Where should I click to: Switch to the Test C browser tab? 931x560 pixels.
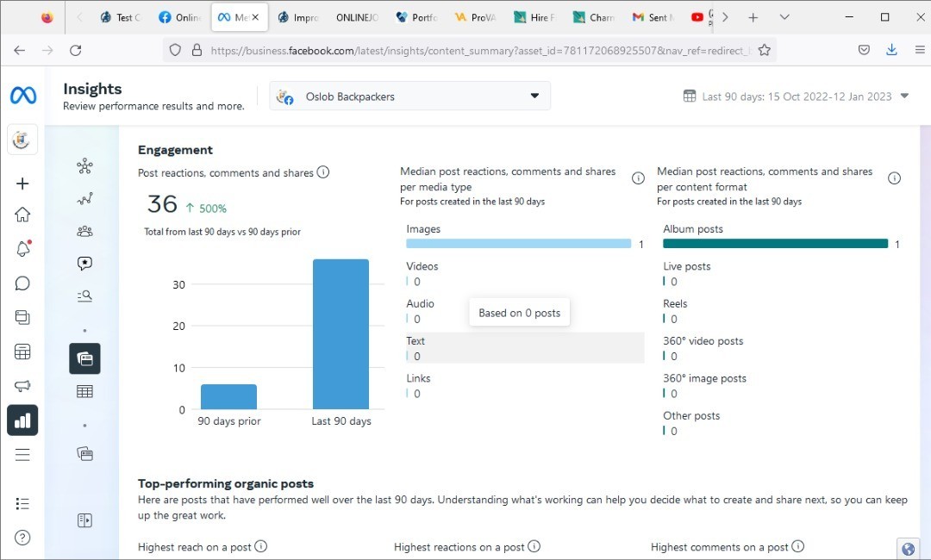[121, 17]
